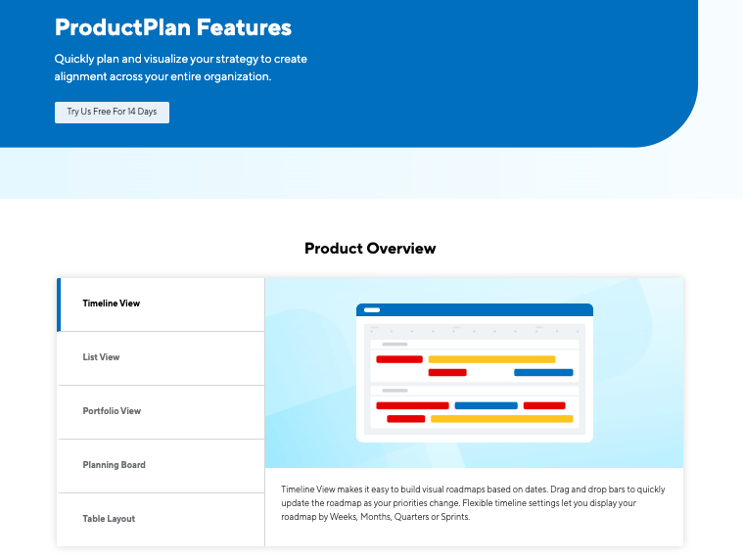Viewport: 743px width, 560px height.
Task: Click the timeline roadmap illustration window
Action: point(475,373)
